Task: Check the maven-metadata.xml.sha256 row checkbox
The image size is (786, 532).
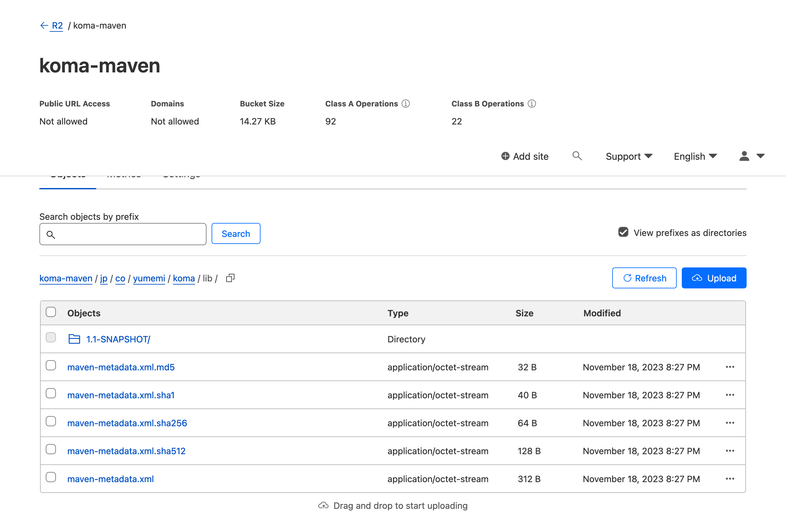Action: pos(51,421)
